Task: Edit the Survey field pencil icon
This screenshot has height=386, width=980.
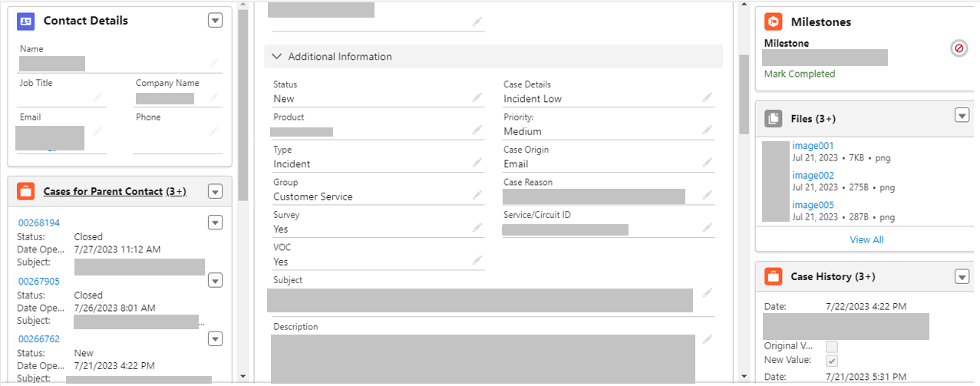Action: 477,228
